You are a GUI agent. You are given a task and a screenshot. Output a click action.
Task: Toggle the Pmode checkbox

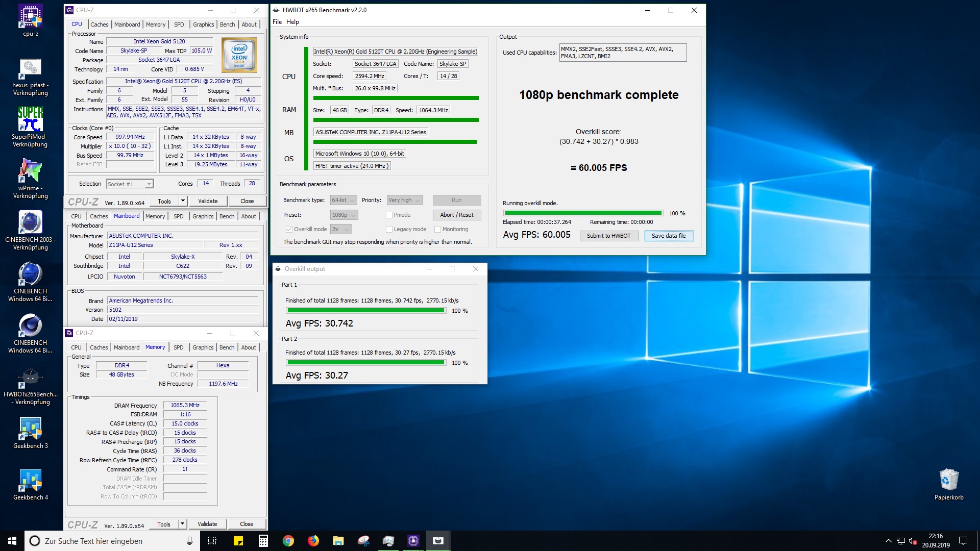pos(389,215)
